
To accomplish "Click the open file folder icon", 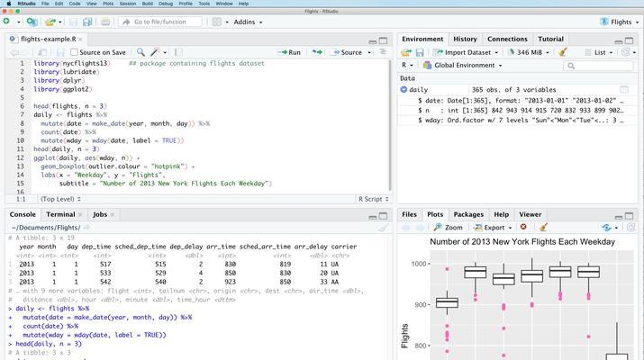I will [50, 22].
